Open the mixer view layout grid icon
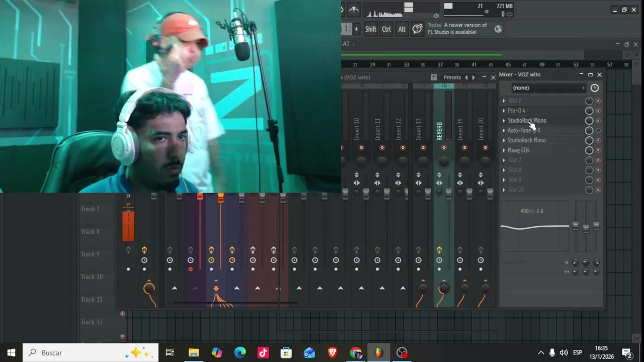The width and height of the screenshot is (644, 362). 434,77
